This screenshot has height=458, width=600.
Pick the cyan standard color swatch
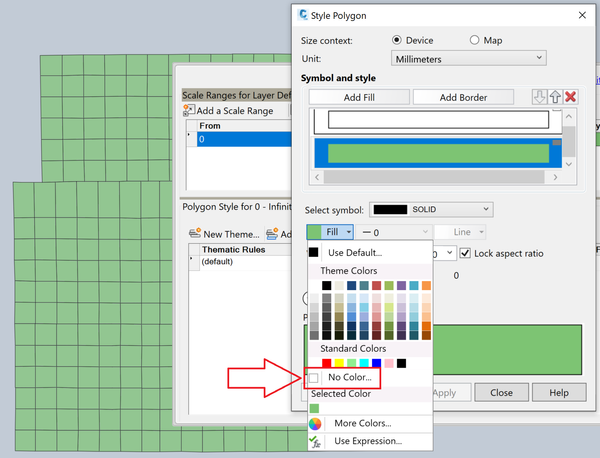(x=364, y=363)
